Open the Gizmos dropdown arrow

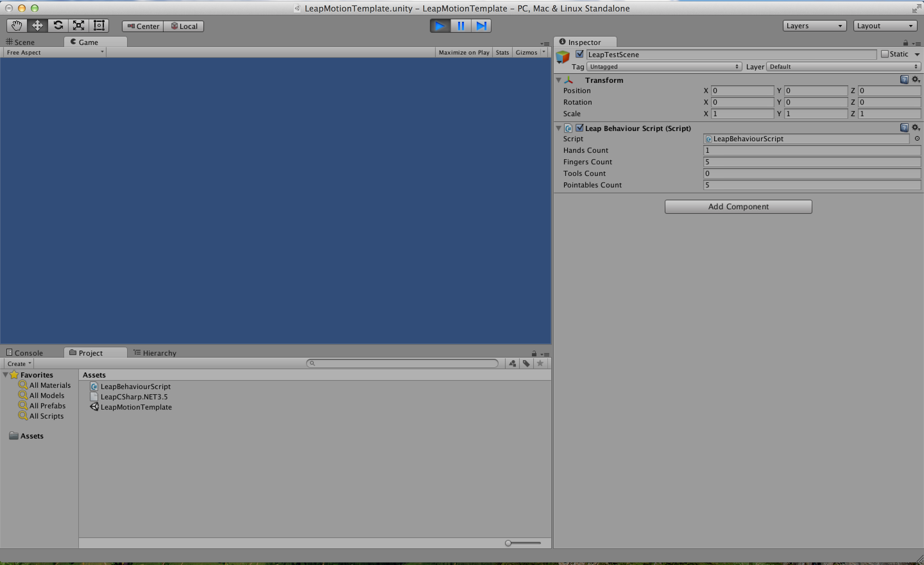tap(544, 52)
